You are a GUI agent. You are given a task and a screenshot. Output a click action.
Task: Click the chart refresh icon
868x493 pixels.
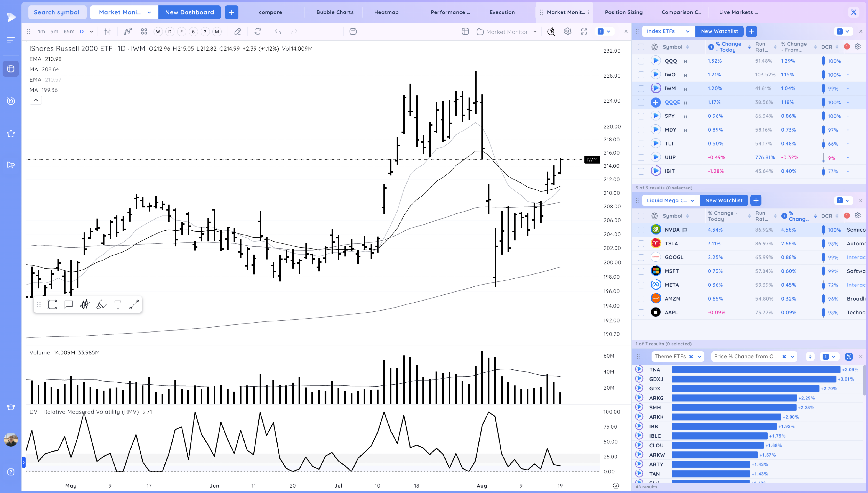point(258,31)
